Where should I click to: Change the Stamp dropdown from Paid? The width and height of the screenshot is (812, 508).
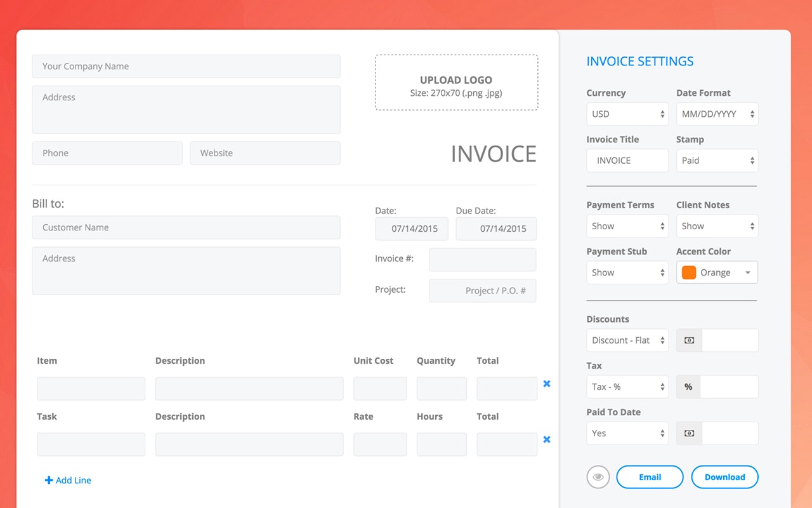point(717,160)
